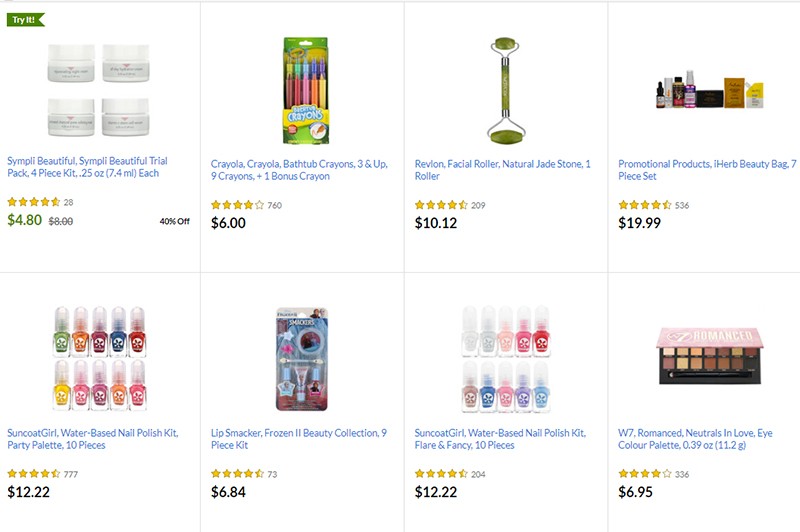This screenshot has width=800, height=532.
Task: Click star rating of Crayola Bathtub Crayons
Action: 237,205
